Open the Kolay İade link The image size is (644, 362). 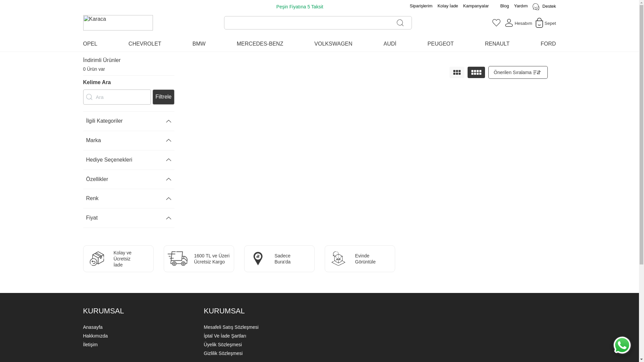[447, 6]
